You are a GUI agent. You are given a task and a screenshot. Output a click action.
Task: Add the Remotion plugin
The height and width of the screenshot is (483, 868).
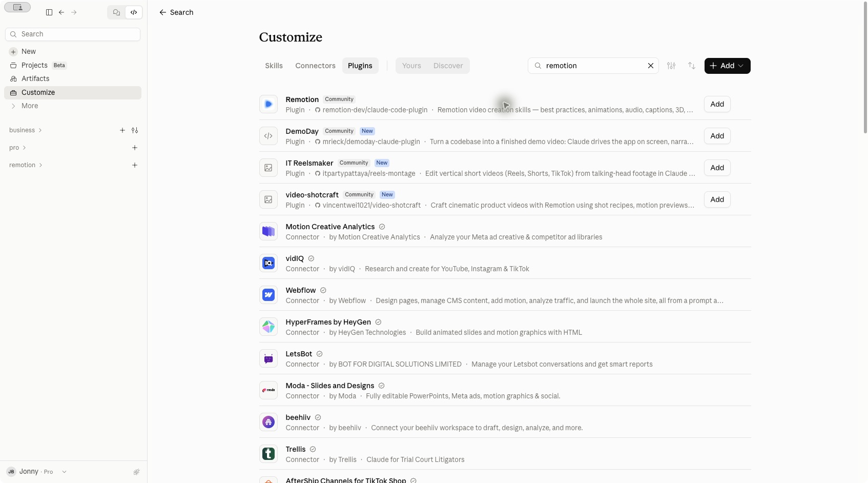coord(717,104)
